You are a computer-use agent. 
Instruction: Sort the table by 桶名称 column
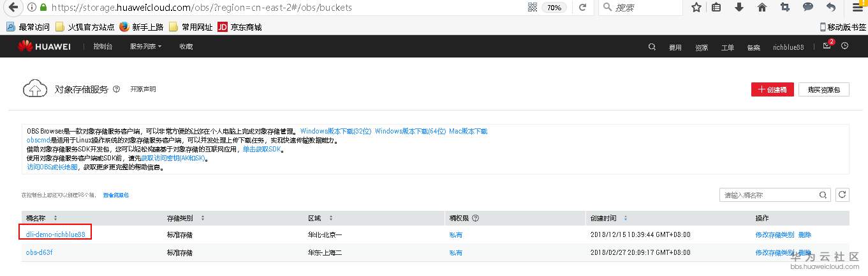pyautogui.click(x=55, y=218)
